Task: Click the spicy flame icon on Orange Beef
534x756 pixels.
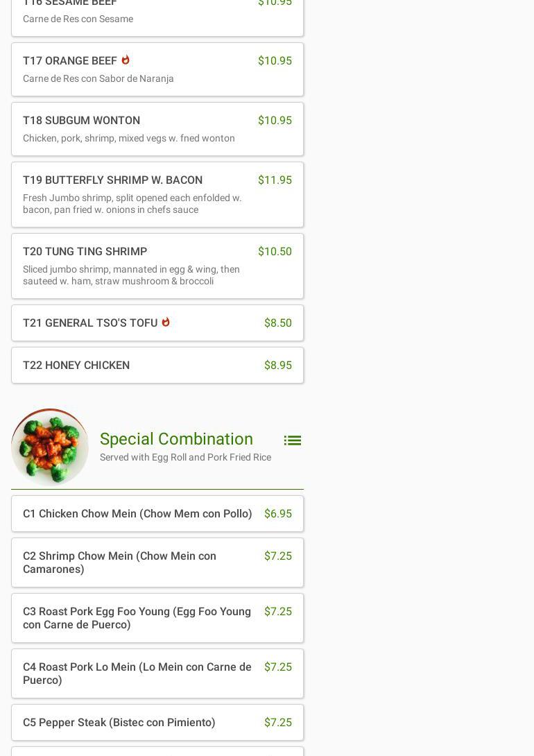Action: tap(126, 60)
